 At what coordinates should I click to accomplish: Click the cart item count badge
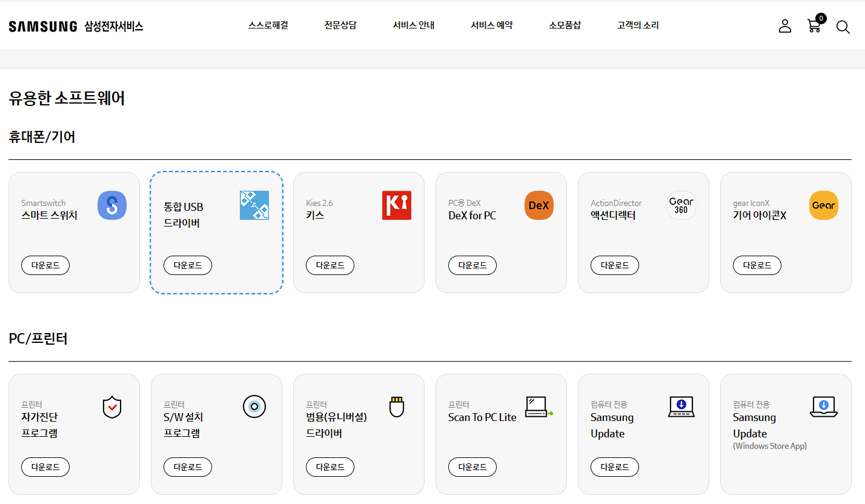point(821,18)
